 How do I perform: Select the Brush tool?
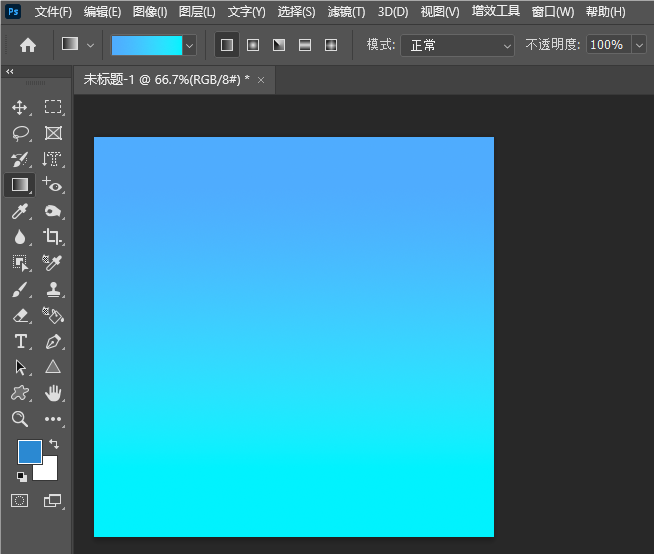pos(20,289)
